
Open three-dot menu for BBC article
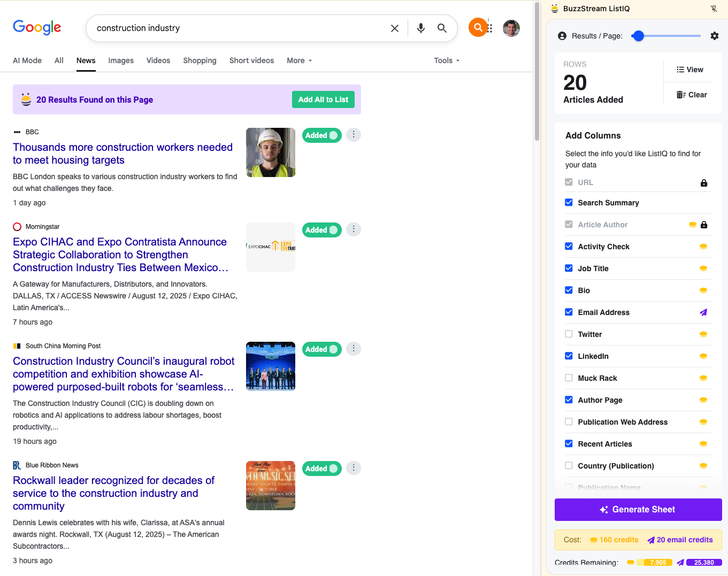coord(353,135)
